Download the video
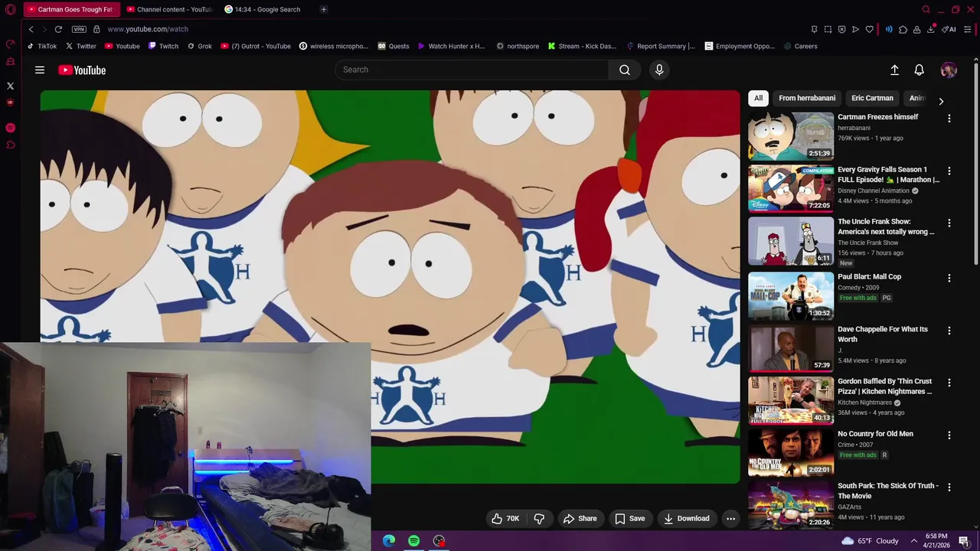Viewport: 980px width, 551px height. [x=687, y=518]
